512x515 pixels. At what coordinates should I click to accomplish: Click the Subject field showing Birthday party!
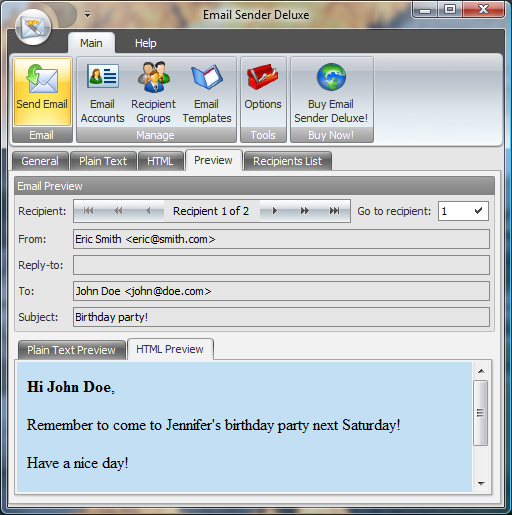tap(281, 317)
